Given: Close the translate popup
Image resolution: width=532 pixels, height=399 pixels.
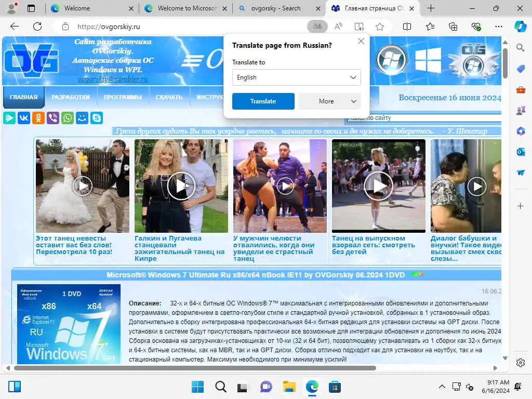Looking at the screenshot, I should [361, 41].
